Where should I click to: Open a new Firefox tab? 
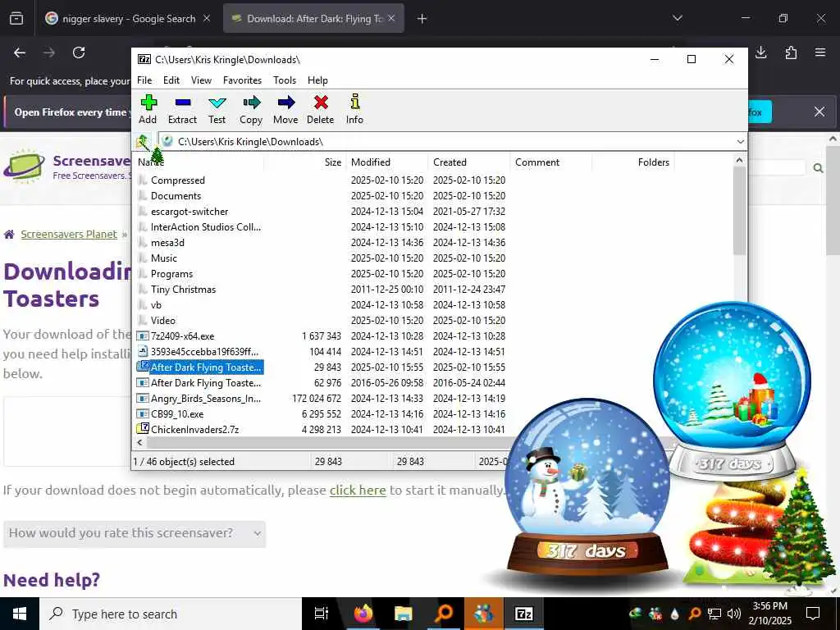422,19
